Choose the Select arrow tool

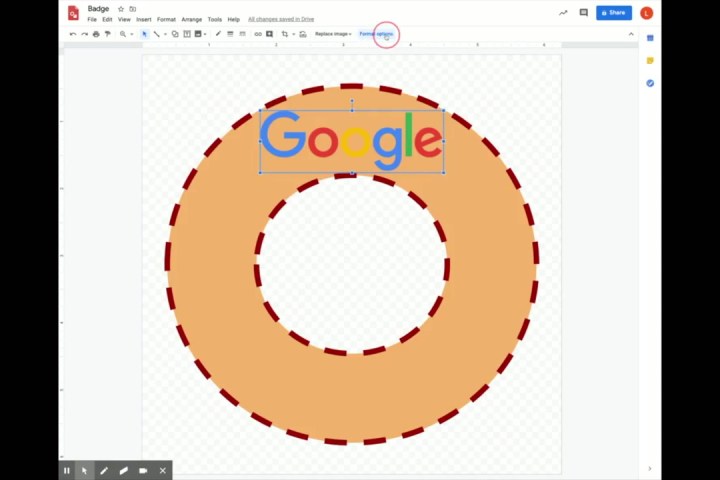coord(145,34)
